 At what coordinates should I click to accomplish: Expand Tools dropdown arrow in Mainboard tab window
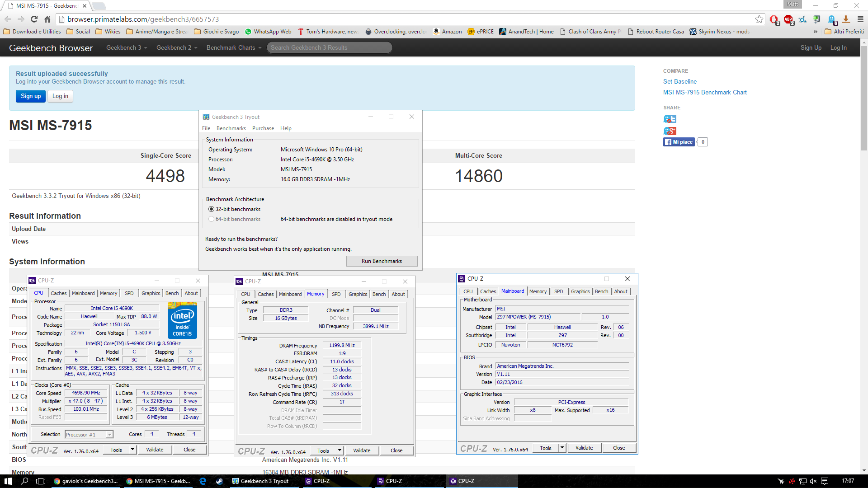coord(562,448)
